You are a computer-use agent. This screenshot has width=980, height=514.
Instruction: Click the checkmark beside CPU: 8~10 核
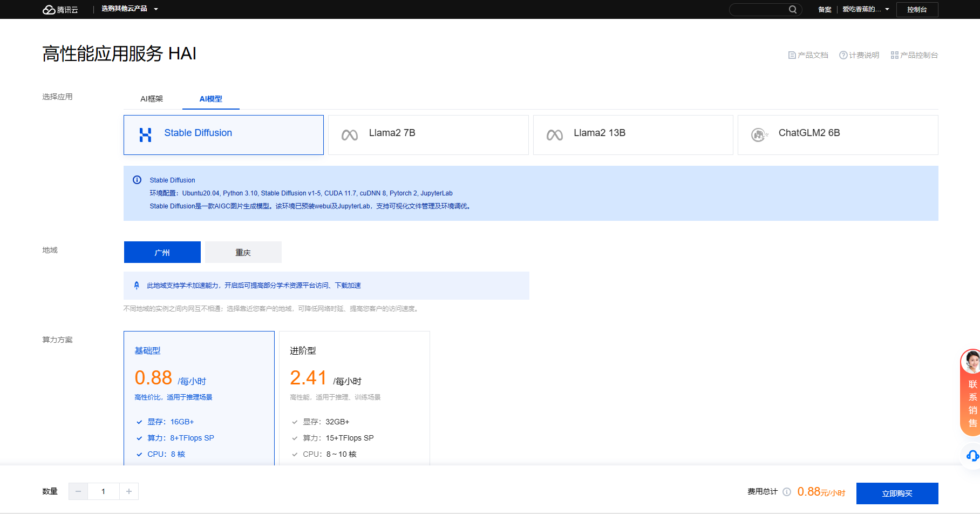[295, 455]
